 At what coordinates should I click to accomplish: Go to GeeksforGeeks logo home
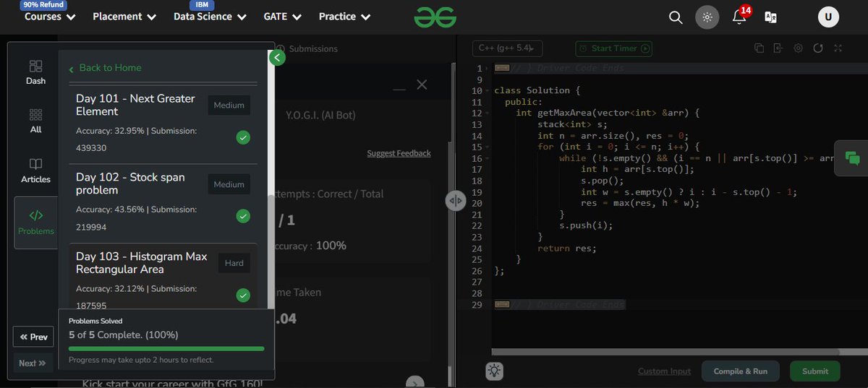[x=435, y=17]
